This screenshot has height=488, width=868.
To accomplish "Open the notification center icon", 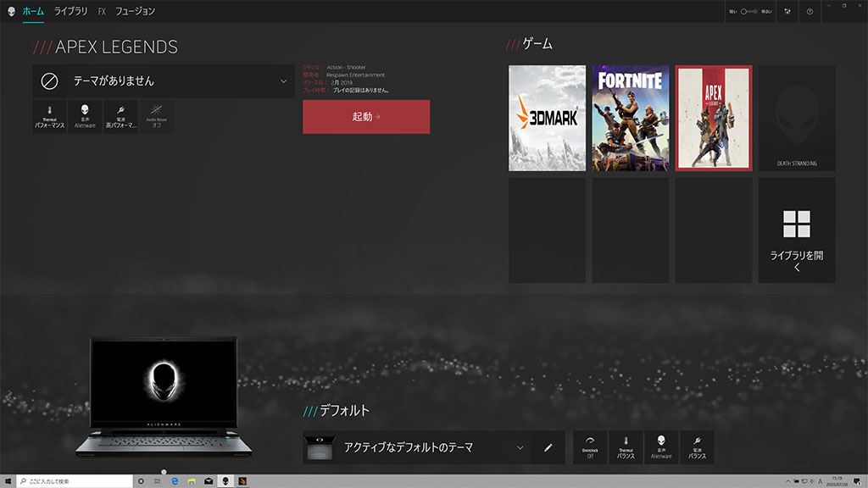I will [x=857, y=481].
